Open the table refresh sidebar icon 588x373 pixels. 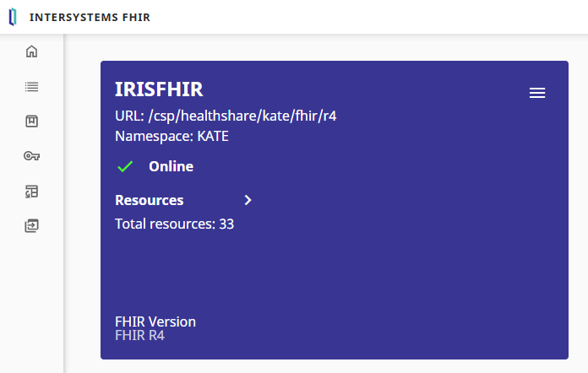point(32,191)
